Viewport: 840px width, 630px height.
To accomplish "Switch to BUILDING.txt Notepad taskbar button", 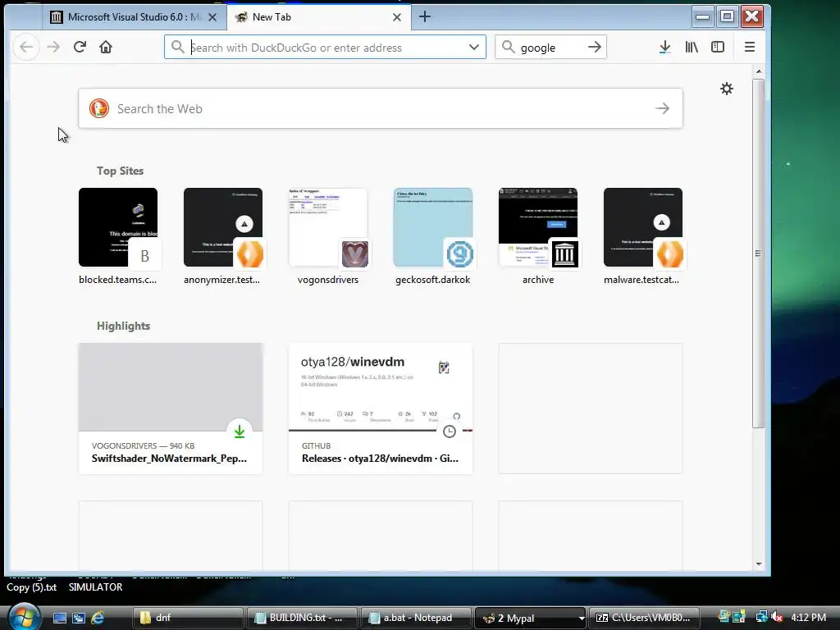I will click(302, 618).
